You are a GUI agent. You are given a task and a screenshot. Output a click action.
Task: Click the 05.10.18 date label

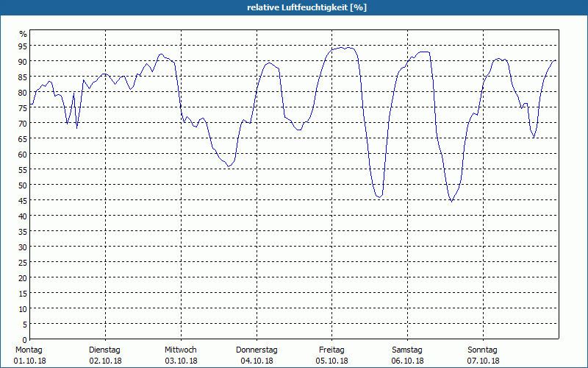[332, 361]
